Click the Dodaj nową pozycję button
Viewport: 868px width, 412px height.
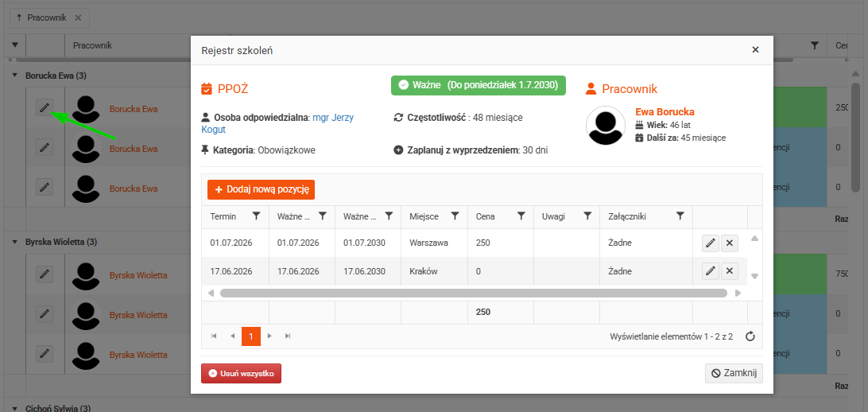(262, 189)
